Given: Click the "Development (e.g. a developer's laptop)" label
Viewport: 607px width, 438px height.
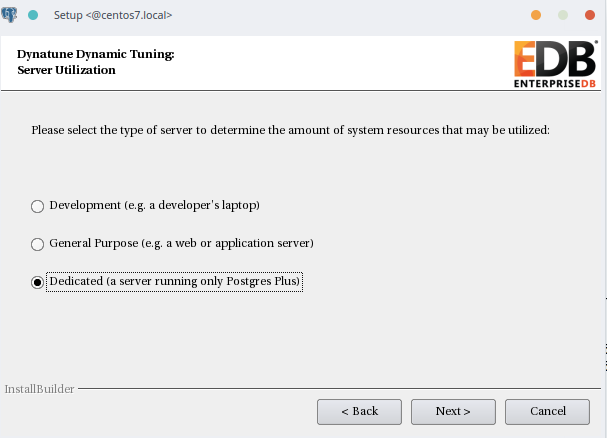Looking at the screenshot, I should point(154,205).
